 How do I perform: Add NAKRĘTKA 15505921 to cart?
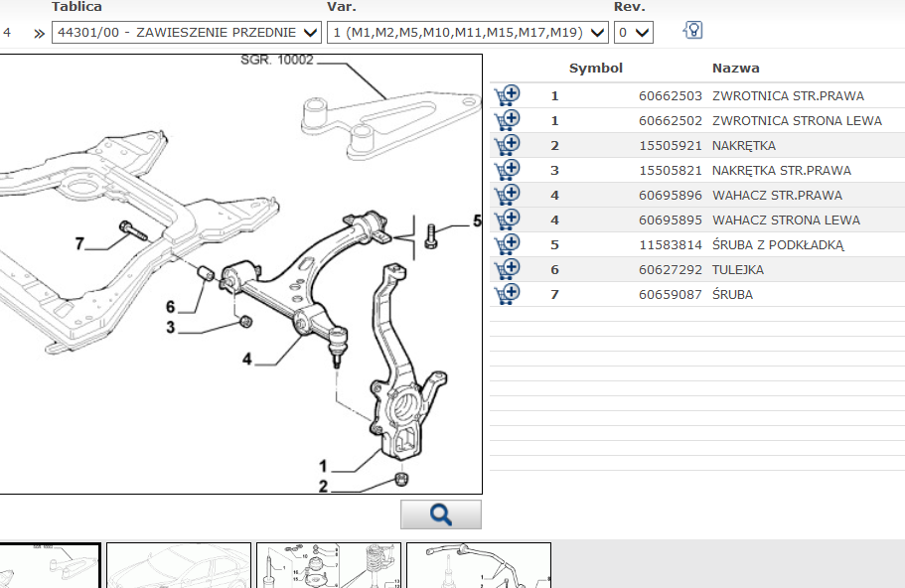507,145
